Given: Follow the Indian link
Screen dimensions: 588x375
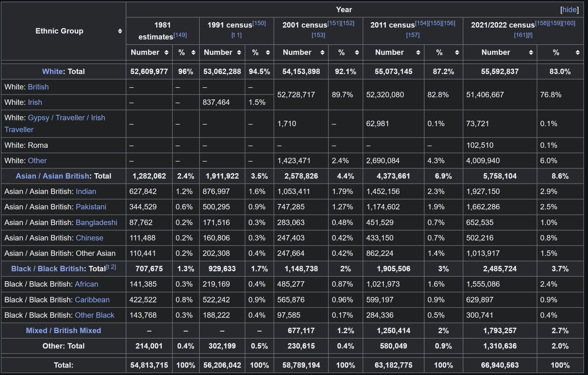Looking at the screenshot, I should pyautogui.click(x=86, y=191).
